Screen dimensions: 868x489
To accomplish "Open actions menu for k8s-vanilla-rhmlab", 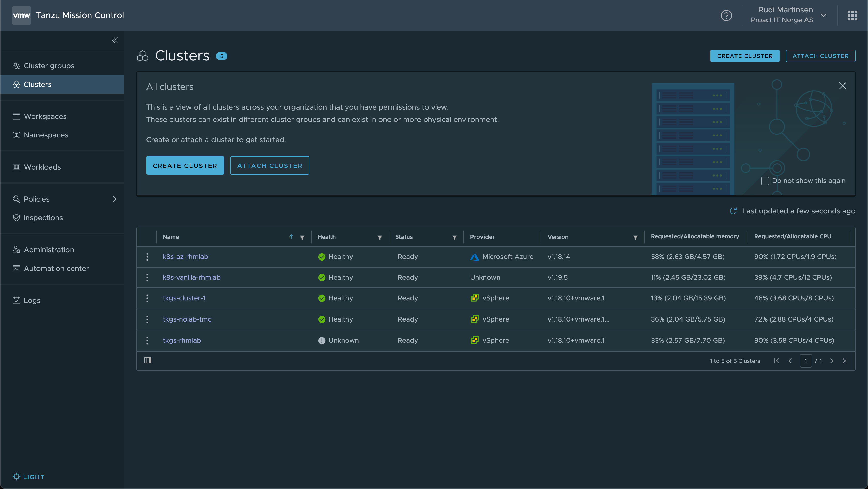I will click(x=147, y=277).
